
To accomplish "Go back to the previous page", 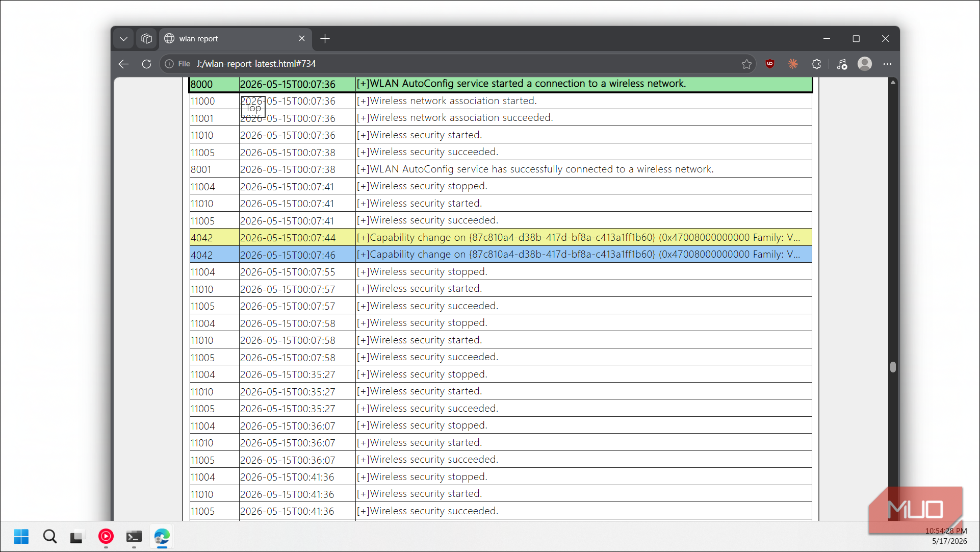I will click(x=123, y=64).
